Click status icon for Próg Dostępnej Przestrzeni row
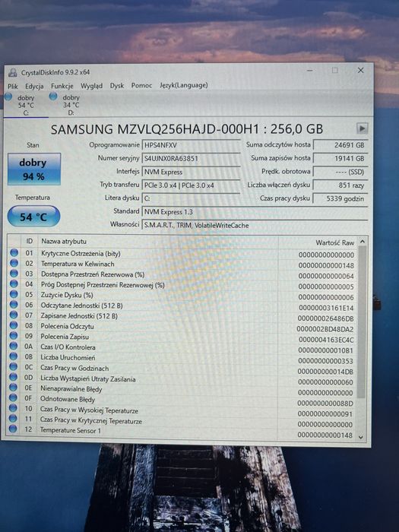 14,283
